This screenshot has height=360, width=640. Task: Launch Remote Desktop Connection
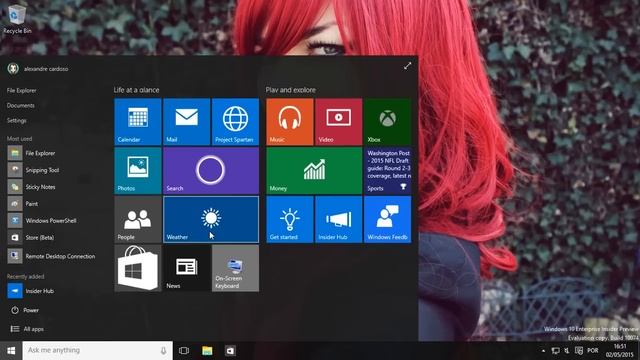pyautogui.click(x=52, y=256)
